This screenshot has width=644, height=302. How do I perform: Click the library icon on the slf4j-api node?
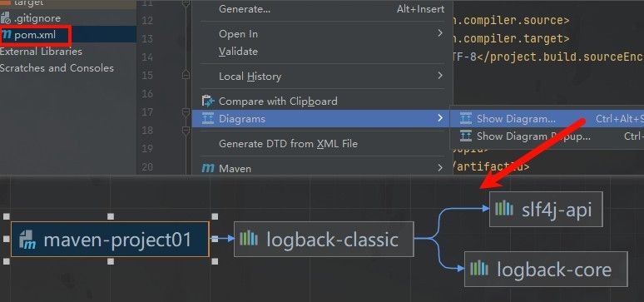click(x=504, y=209)
